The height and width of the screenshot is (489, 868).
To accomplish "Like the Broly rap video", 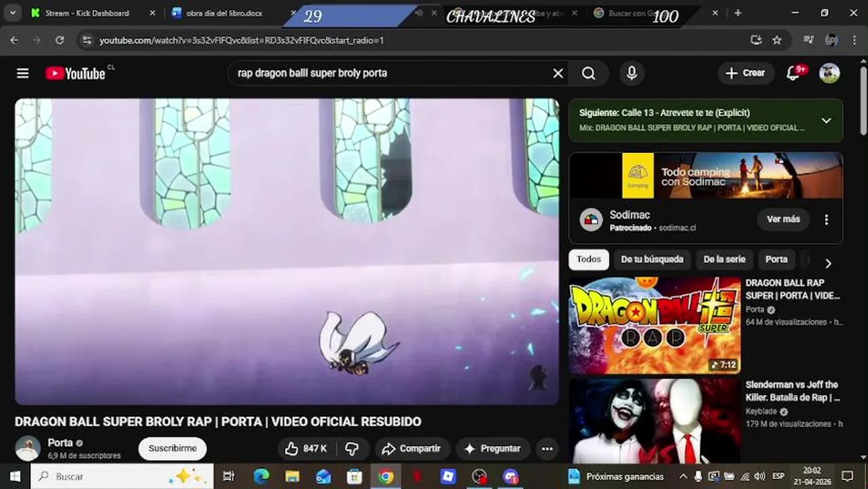I will (x=306, y=448).
